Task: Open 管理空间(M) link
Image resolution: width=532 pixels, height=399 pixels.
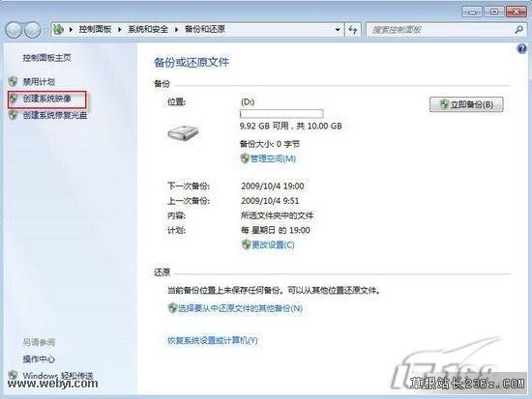Action: coord(273,158)
